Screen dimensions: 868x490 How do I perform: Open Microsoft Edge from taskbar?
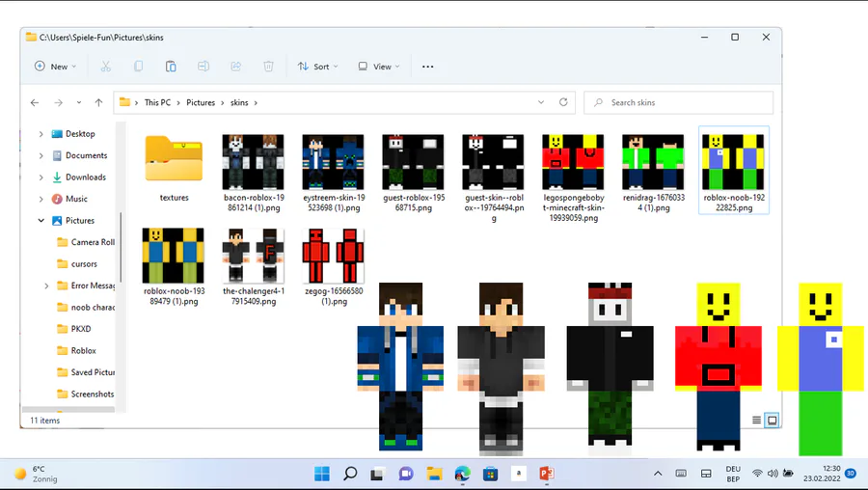(x=462, y=474)
